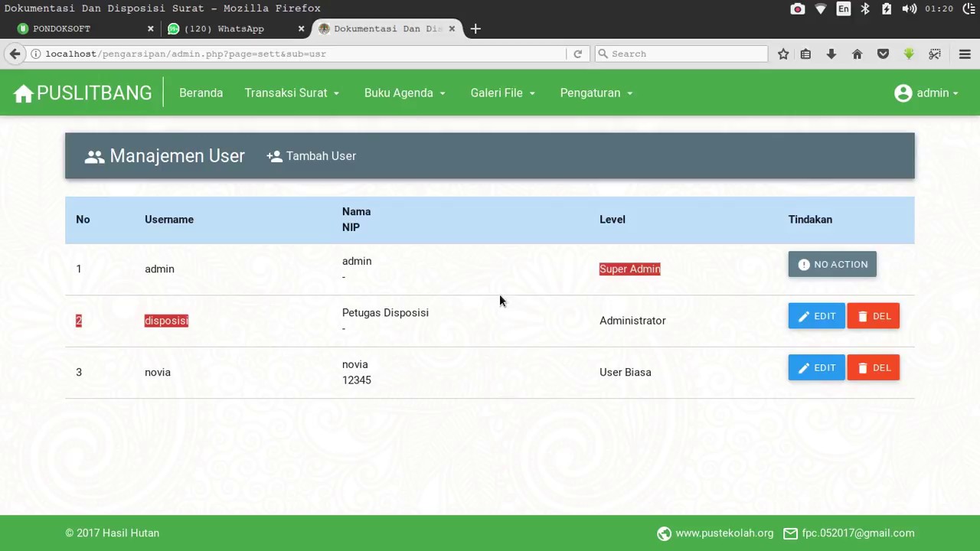This screenshot has width=980, height=551.
Task: Click the Level column header
Action: (612, 220)
